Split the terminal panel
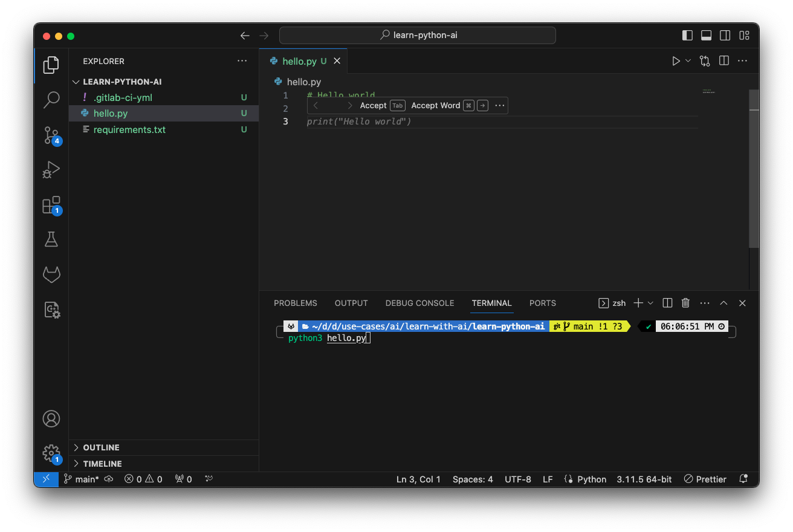This screenshot has height=532, width=793. [x=667, y=302]
